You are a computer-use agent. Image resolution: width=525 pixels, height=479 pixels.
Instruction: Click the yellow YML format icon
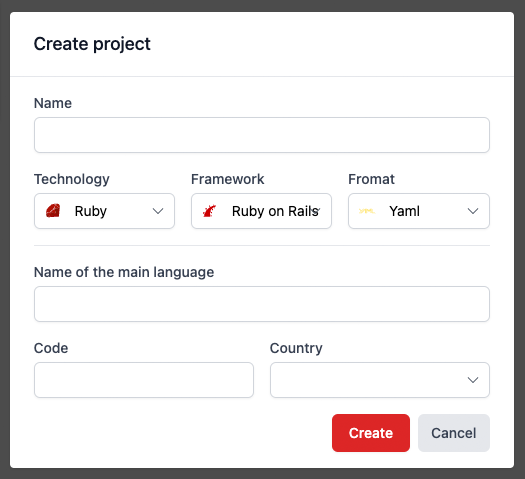(x=367, y=211)
